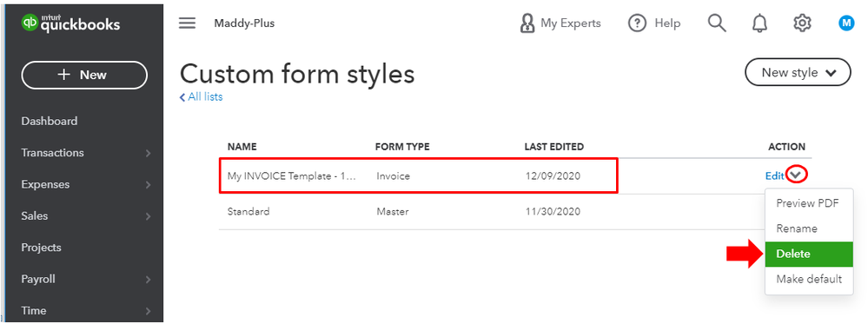This screenshot has height=324, width=868.
Task: Expand the Expenses sidebar submenu
Action: (148, 184)
